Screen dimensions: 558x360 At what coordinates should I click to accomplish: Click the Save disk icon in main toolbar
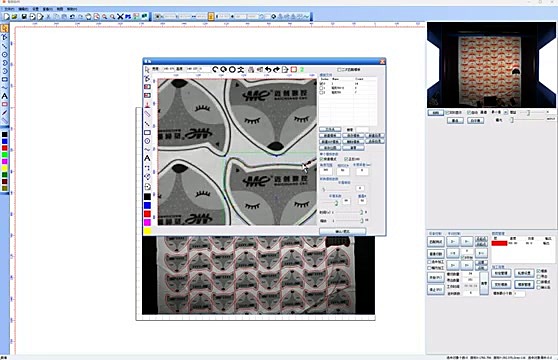(x=24, y=16)
